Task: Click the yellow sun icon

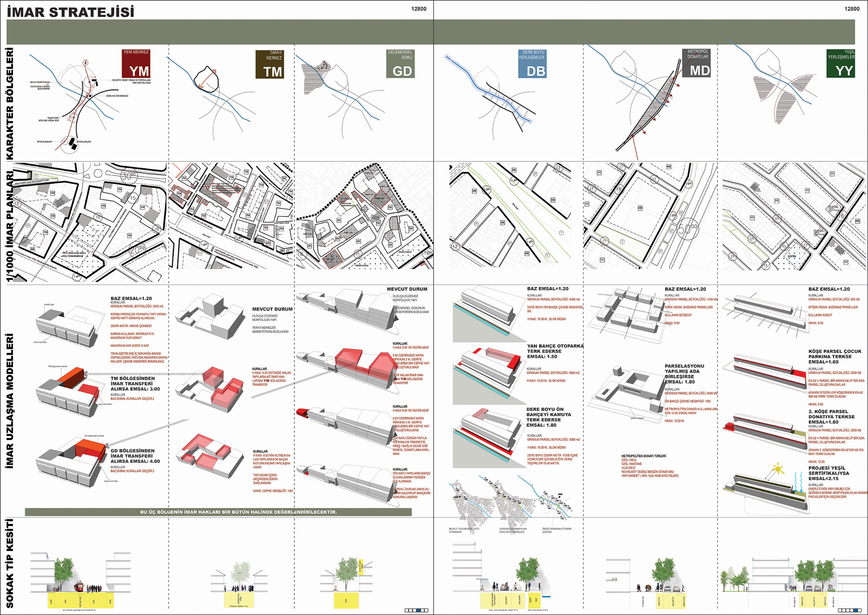Action: 778,469
